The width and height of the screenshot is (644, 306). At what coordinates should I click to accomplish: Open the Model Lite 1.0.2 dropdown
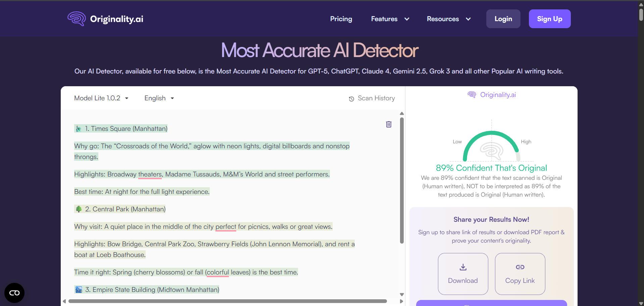click(x=101, y=98)
